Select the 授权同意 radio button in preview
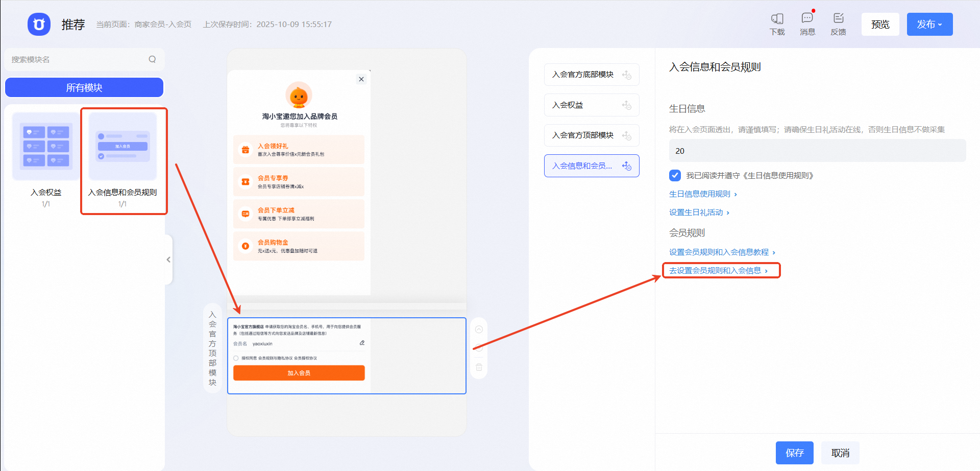Viewport: 980px width, 471px height. (236, 358)
